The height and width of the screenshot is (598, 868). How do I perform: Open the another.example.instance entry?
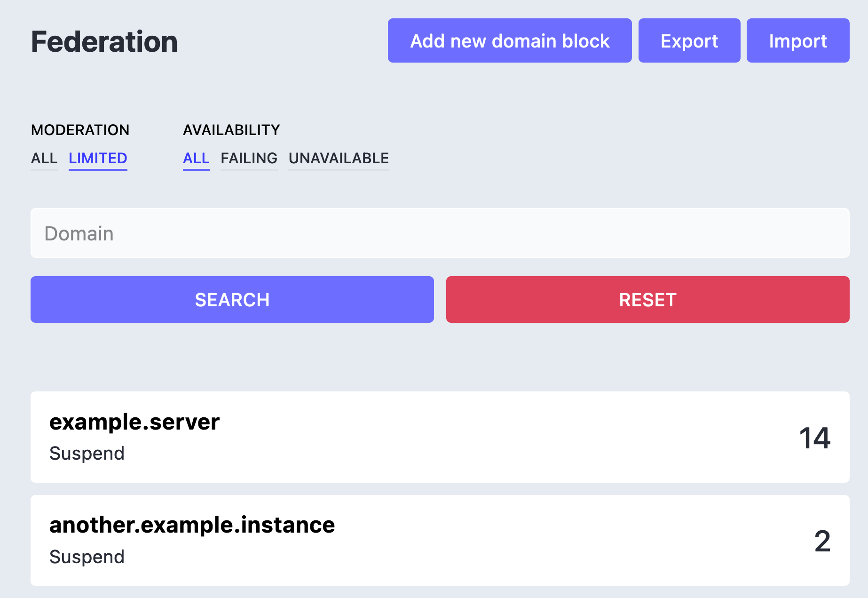pos(440,541)
